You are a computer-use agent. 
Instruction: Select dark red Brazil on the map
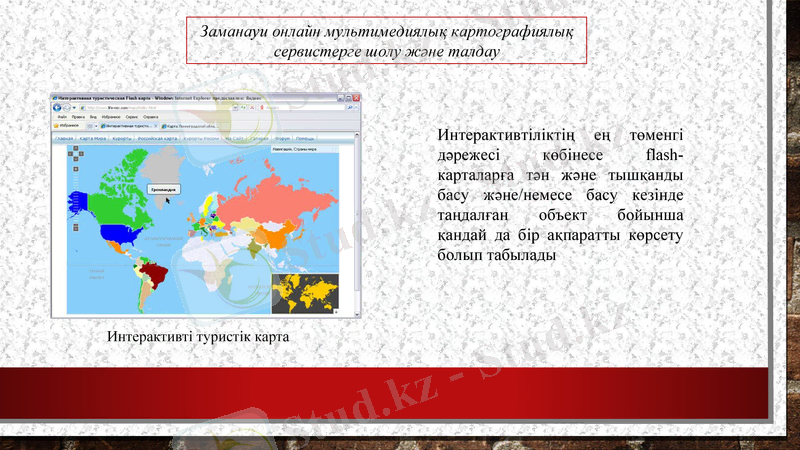coord(155,274)
